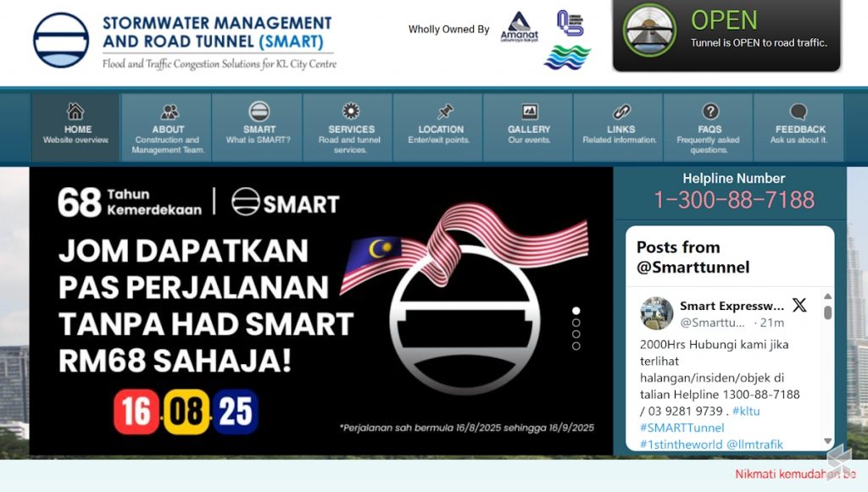Click the SMART tunnel logo in header
The height and width of the screenshot is (492, 868).
61,40
